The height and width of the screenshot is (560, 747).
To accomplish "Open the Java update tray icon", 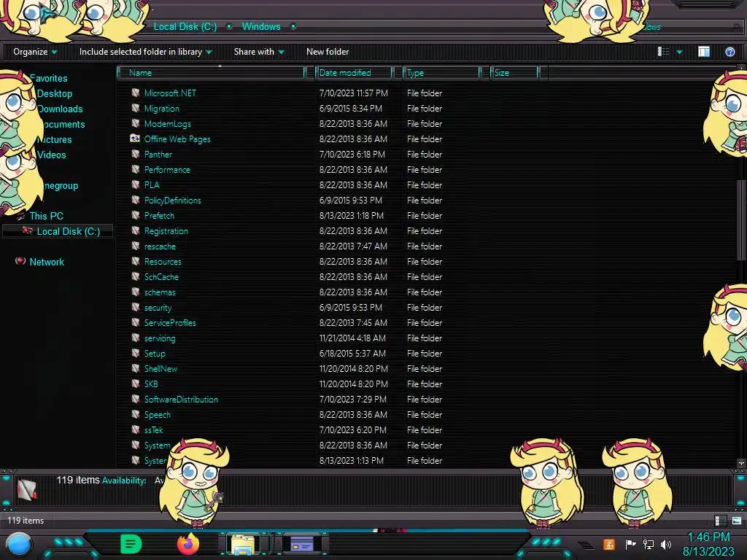I will [609, 544].
